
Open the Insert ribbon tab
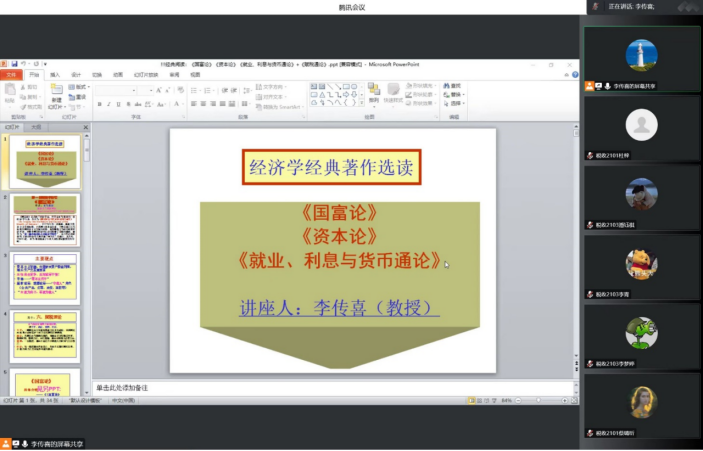pyautogui.click(x=55, y=74)
